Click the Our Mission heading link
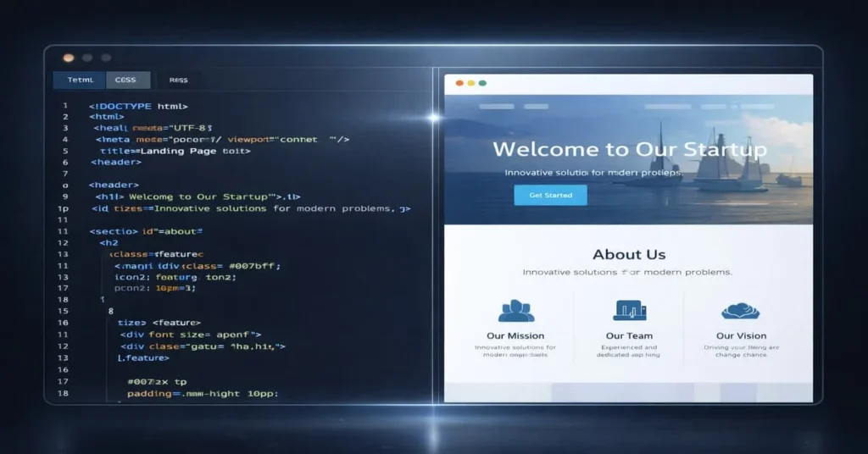 [x=515, y=336]
